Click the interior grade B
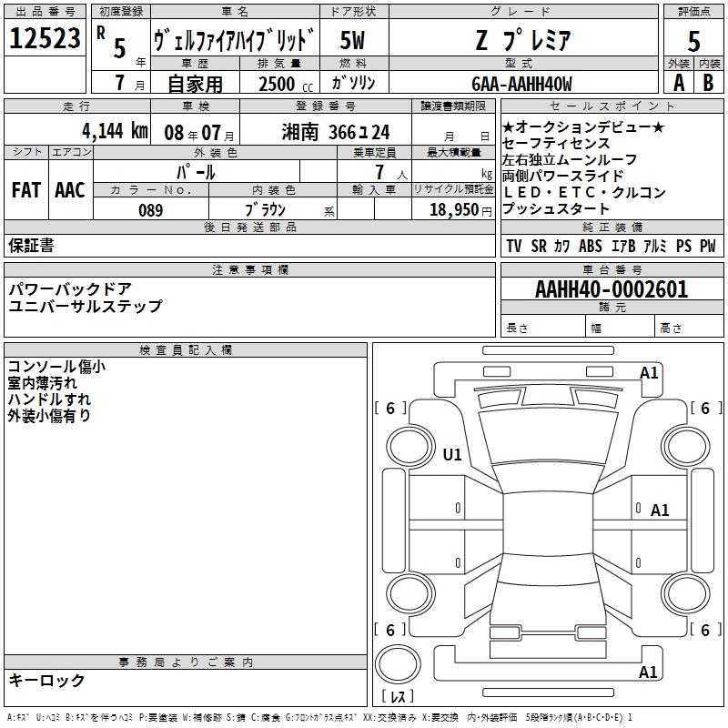 [708, 82]
